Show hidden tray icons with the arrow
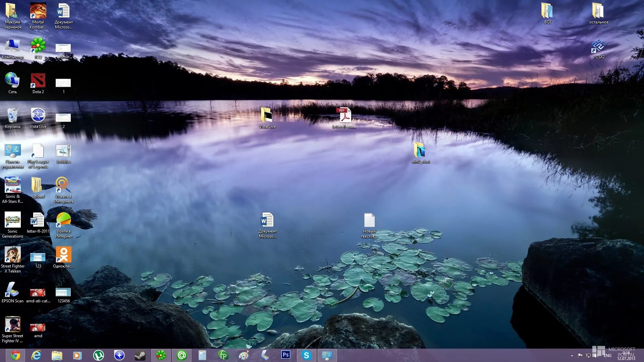This screenshot has width=644, height=362. pos(572,356)
